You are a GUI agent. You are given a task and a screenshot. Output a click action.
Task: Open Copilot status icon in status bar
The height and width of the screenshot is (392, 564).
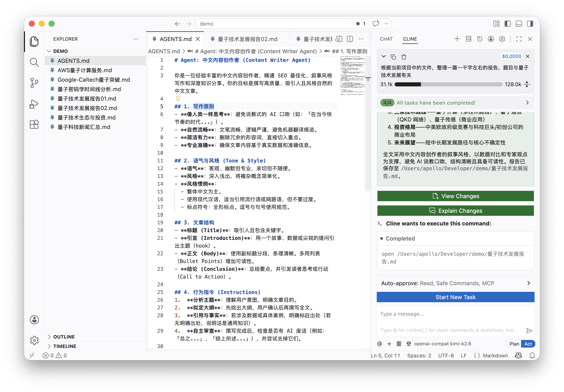tap(518, 355)
